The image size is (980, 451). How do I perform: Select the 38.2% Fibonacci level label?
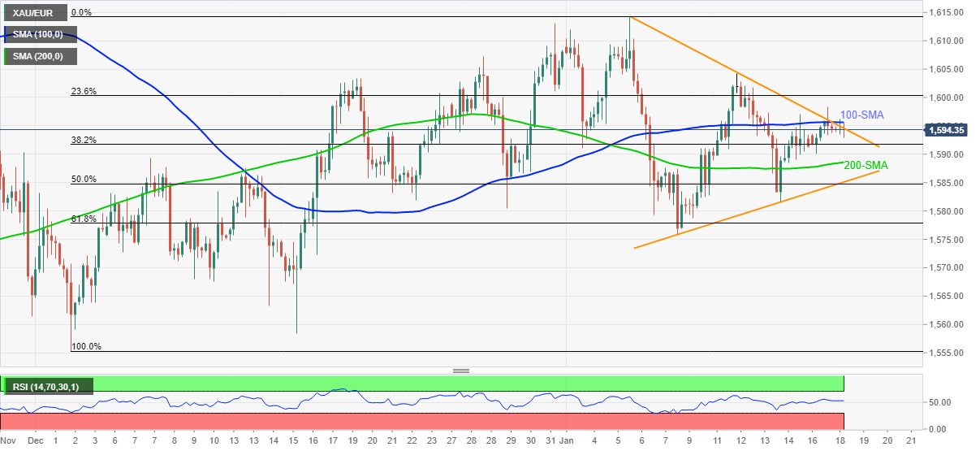(84, 140)
